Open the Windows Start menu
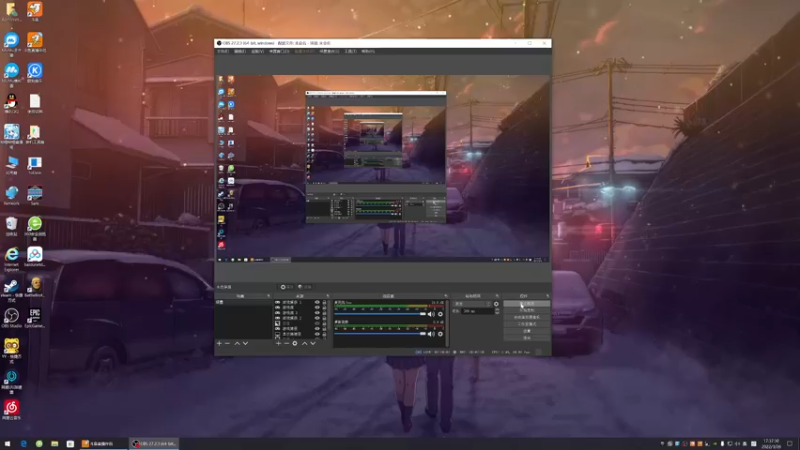Viewport: 800px width, 450px height. click(7, 444)
